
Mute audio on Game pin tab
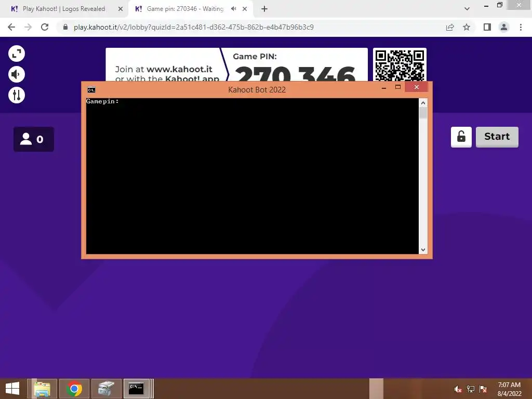tap(233, 9)
